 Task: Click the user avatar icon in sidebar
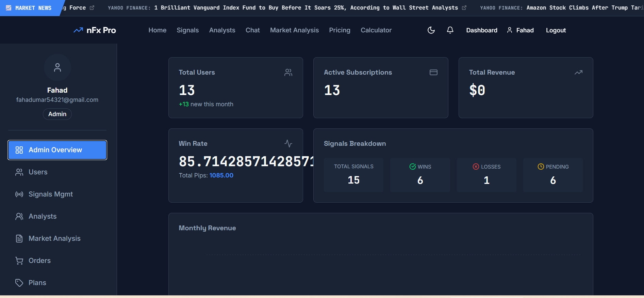(x=57, y=67)
